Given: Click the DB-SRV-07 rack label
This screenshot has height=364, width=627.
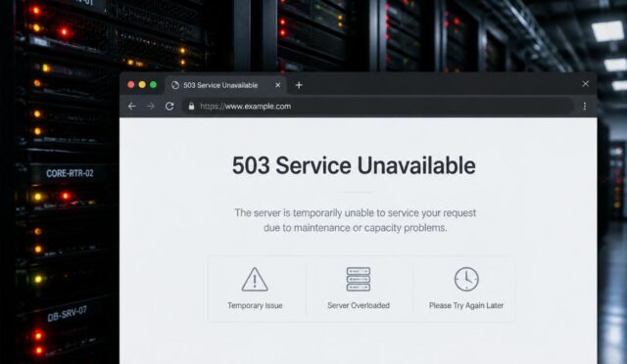Looking at the screenshot, I should coord(68,314).
